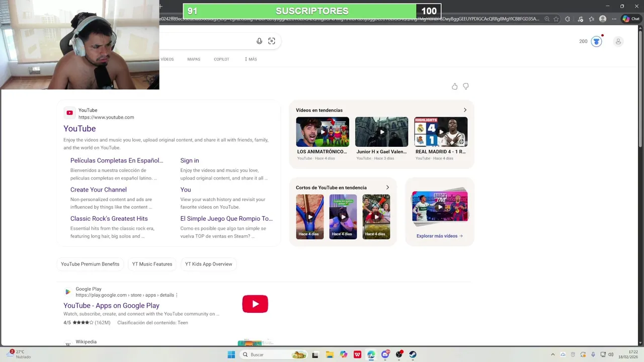Open Copilot app from taskbar

pos(344,354)
